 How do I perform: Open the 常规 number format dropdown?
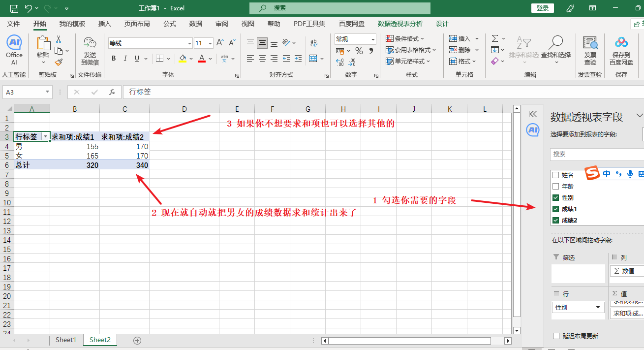point(372,39)
